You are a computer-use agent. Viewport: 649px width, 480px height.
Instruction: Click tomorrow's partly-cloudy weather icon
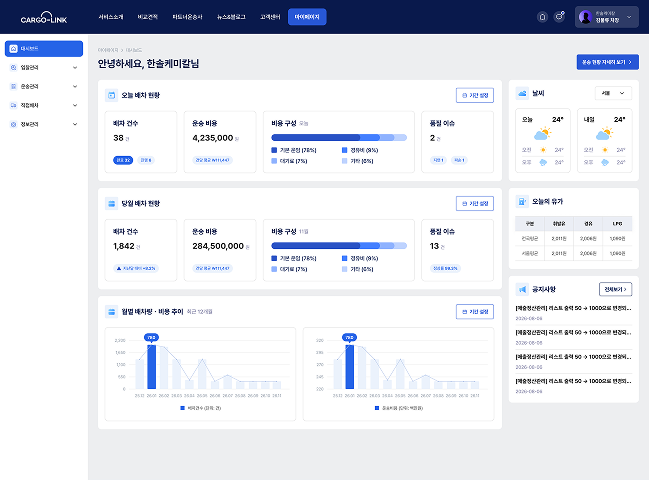coord(604,134)
